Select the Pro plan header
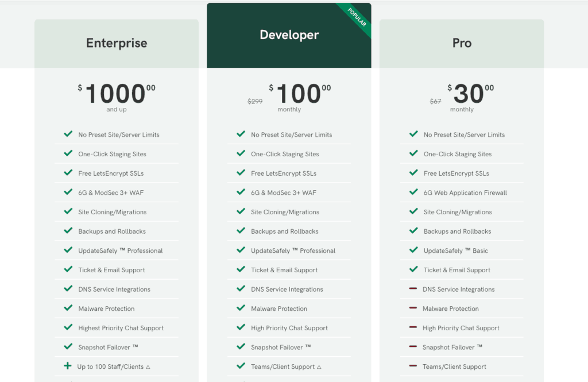This screenshot has width=588, height=382. pos(462,43)
